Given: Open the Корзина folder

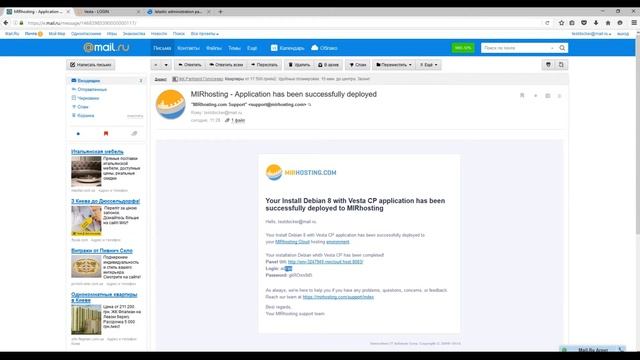Looking at the screenshot, I should [86, 116].
